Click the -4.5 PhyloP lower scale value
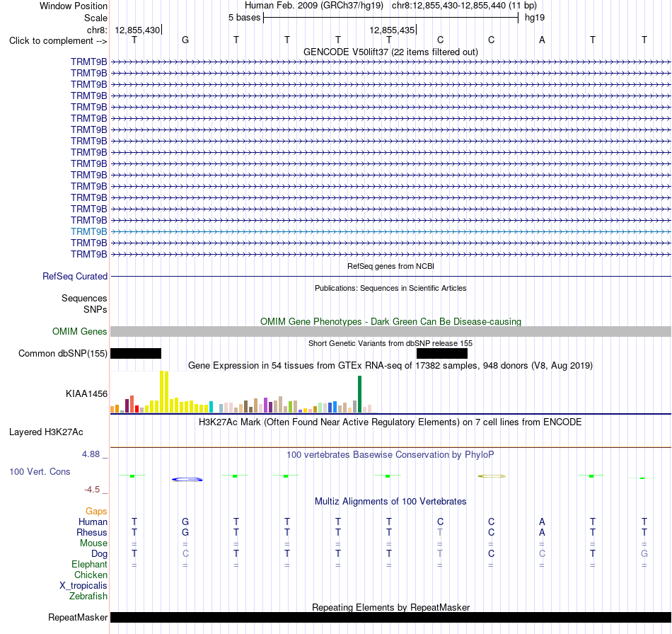The image size is (672, 634). coord(92,490)
